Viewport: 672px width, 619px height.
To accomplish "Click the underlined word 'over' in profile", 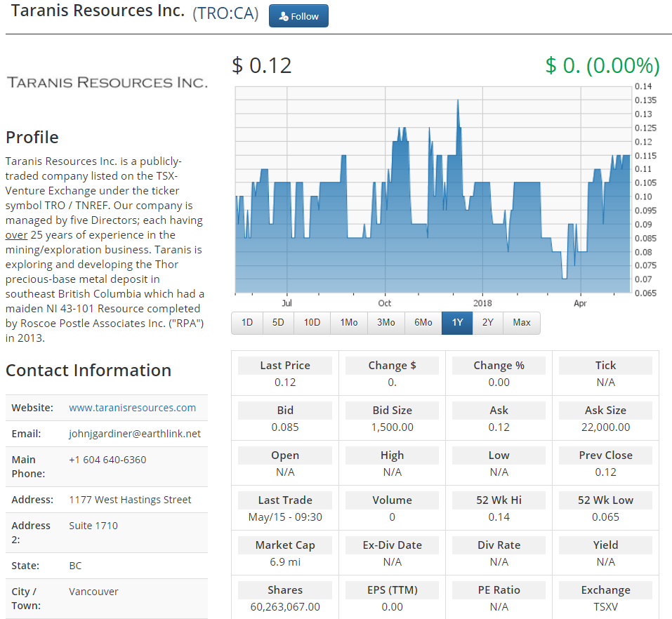I will 16,234.
